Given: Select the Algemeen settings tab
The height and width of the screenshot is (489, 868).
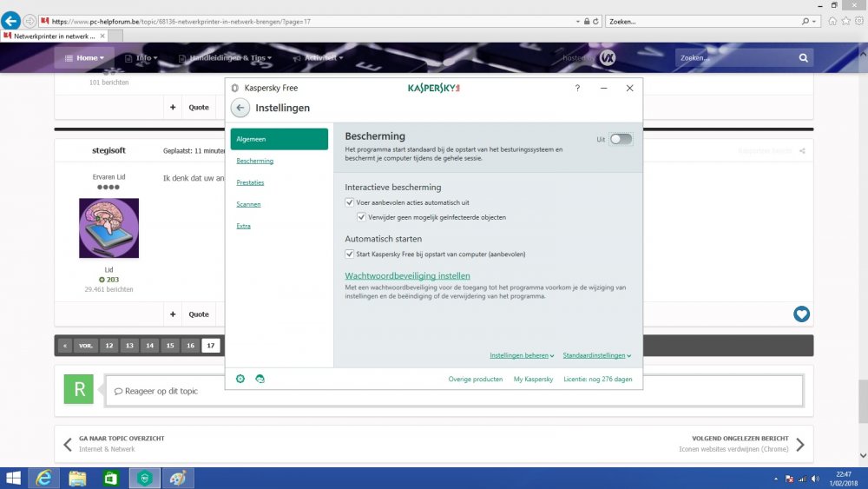Looking at the screenshot, I should click(x=279, y=139).
